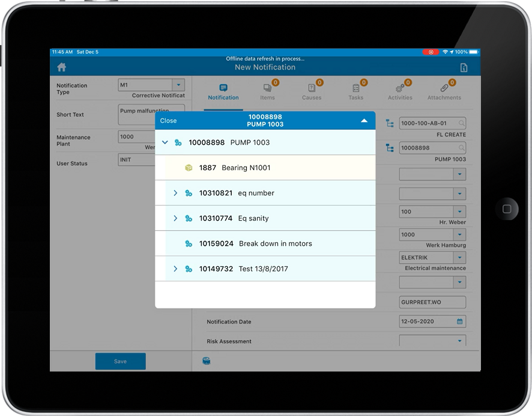Tap the Home icon in header

tap(61, 67)
